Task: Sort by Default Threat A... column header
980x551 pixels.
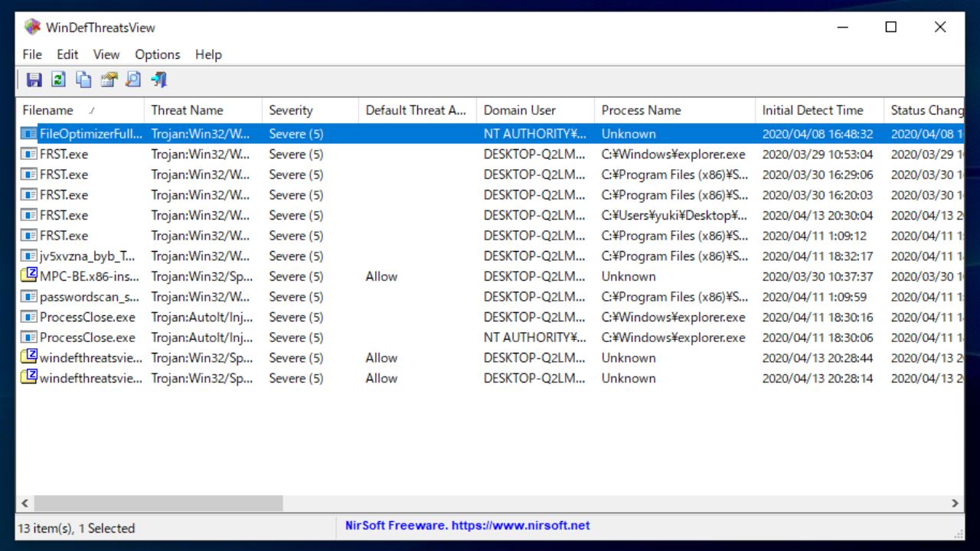Action: point(417,110)
